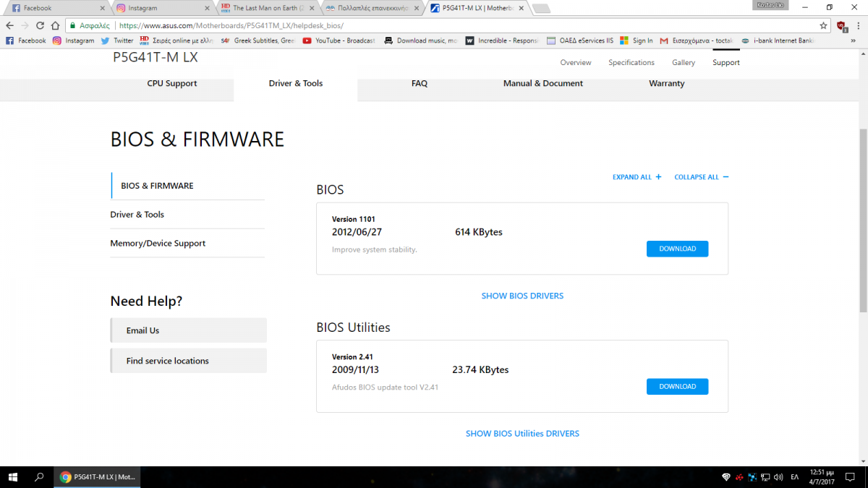Open the browser home page icon

point(55,25)
